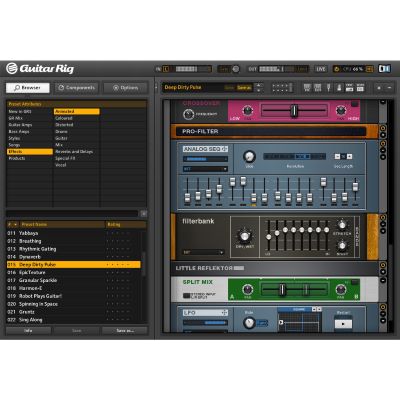This screenshot has width=400, height=400.
Task: Toggle the LIVE view button
Action: point(321,69)
